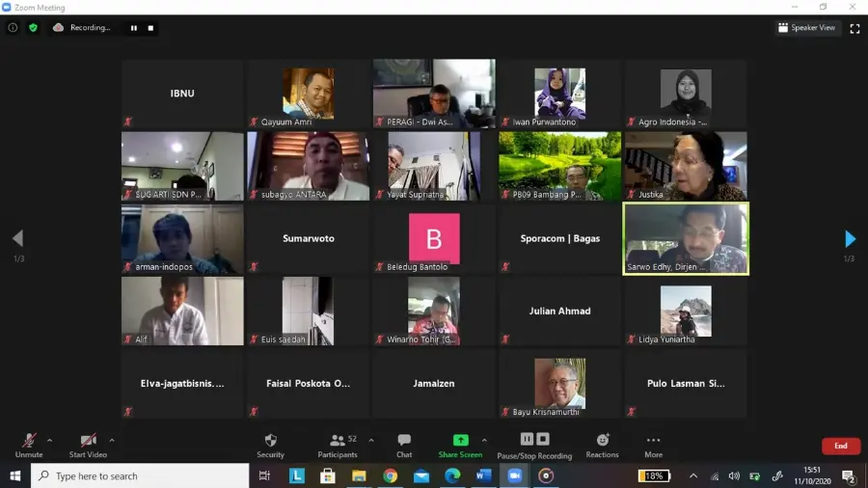The width and height of the screenshot is (868, 488).
Task: Select Sarwo Edhy video thumbnail
Action: click(686, 238)
